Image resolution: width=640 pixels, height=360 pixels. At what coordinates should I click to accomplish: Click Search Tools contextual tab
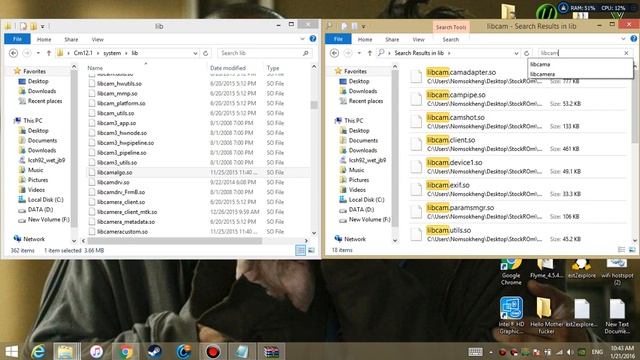(451, 27)
